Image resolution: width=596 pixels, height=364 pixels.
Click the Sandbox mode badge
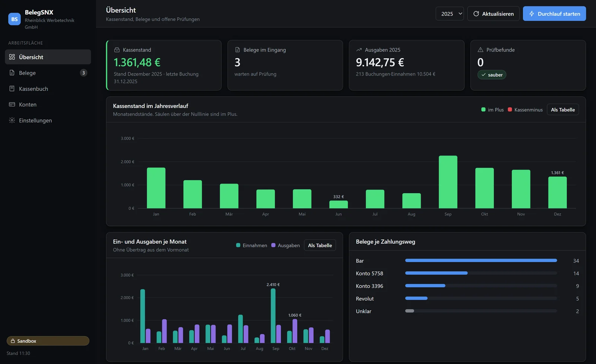[48, 341]
